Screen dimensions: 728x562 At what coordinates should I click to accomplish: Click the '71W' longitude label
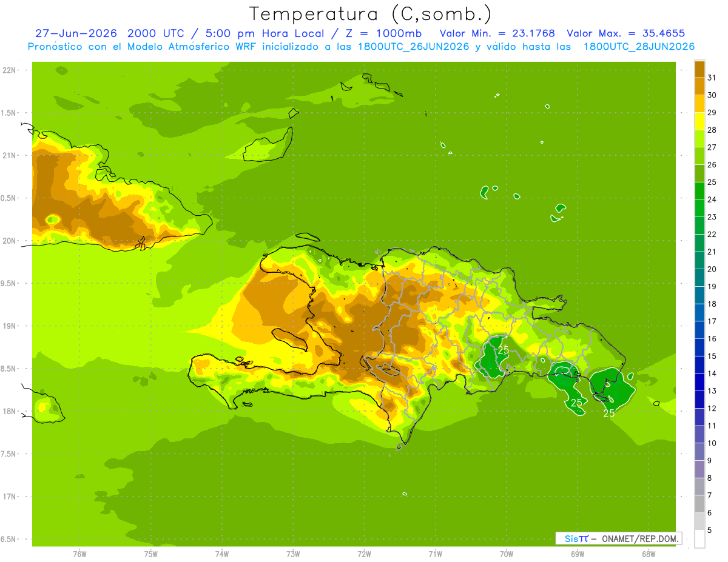[435, 554]
